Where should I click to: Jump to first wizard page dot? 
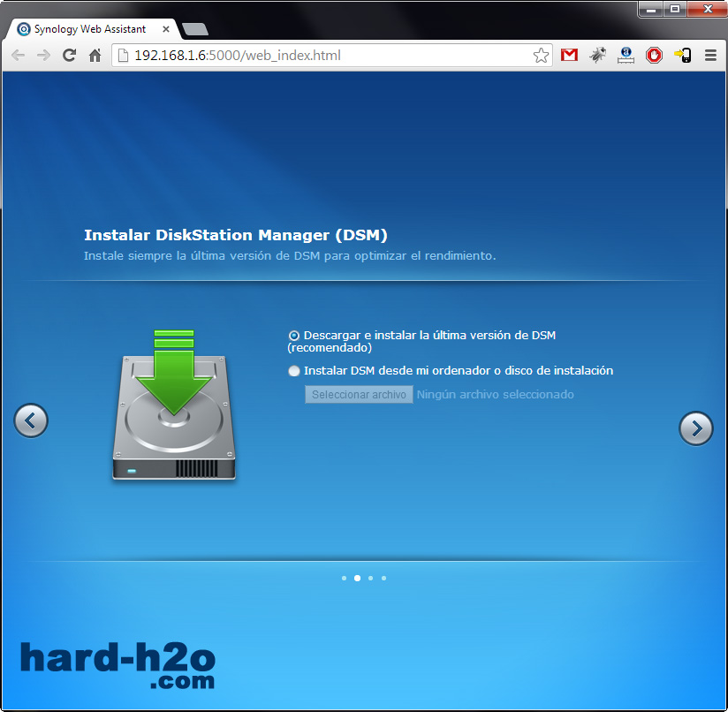pos(344,579)
